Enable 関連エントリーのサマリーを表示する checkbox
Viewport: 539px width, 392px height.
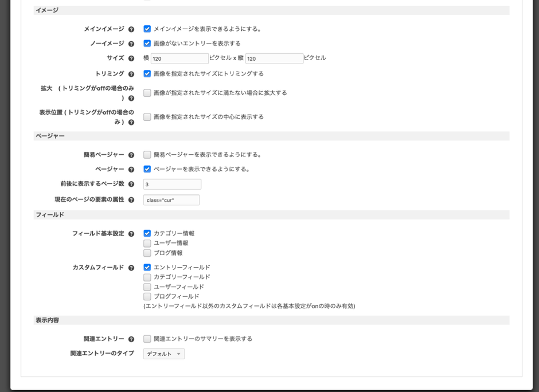pos(147,339)
